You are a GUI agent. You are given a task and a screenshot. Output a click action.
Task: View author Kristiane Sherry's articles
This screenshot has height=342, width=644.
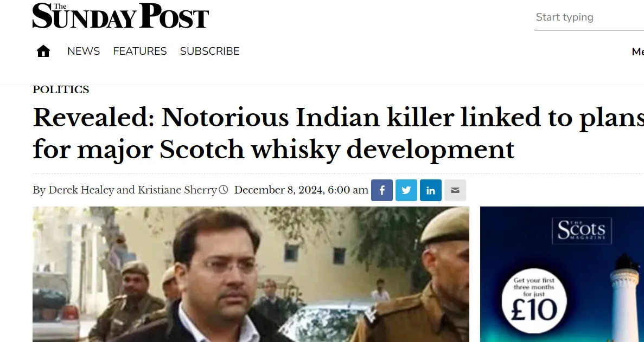(177, 190)
